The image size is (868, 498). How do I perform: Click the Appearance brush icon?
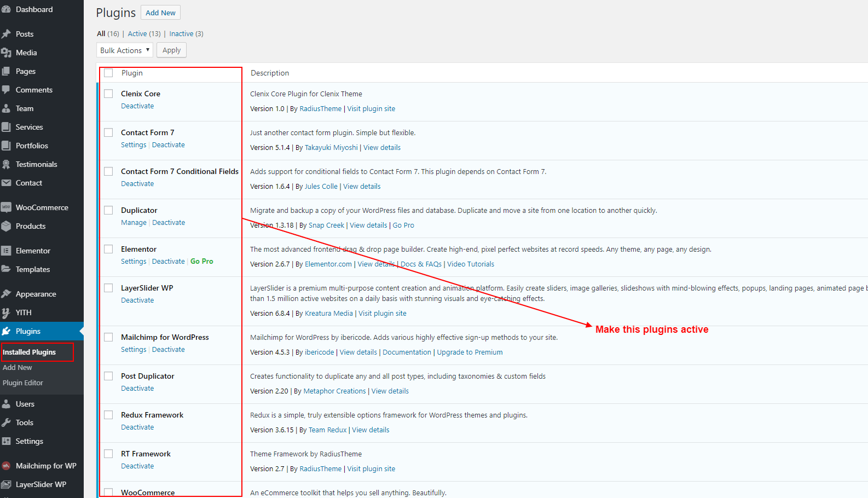6,294
